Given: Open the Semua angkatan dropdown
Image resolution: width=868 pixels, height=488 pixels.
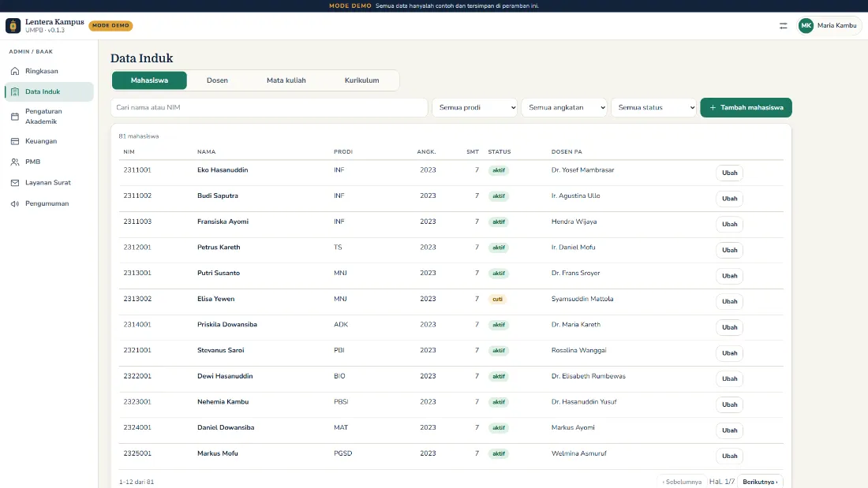Looking at the screenshot, I should click(564, 107).
